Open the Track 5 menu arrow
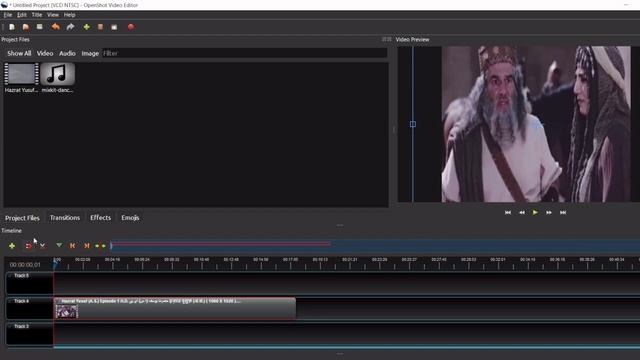Screen dimensions: 640x360 (x=10, y=276)
